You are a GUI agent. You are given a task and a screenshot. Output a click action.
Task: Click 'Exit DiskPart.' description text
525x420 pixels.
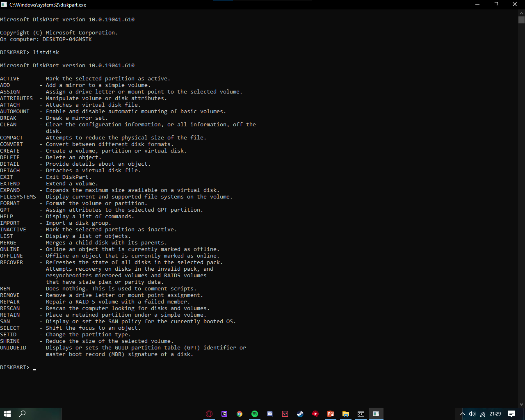coord(69,177)
